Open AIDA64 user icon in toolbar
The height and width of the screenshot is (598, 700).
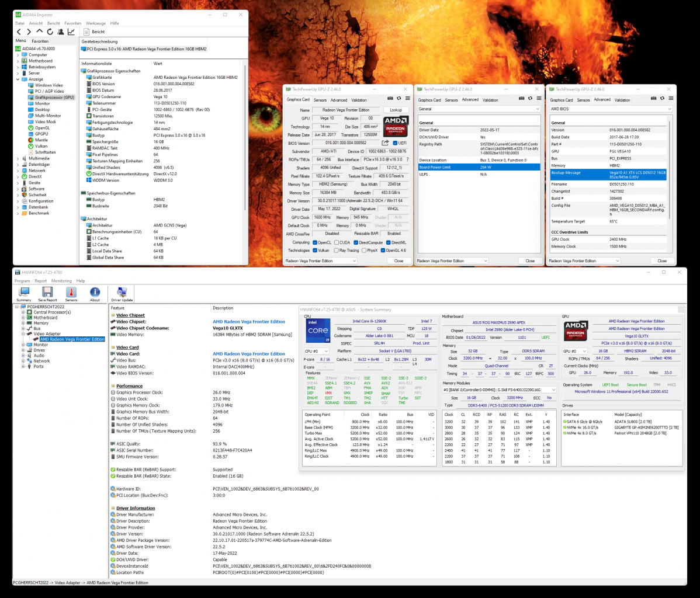[x=60, y=32]
